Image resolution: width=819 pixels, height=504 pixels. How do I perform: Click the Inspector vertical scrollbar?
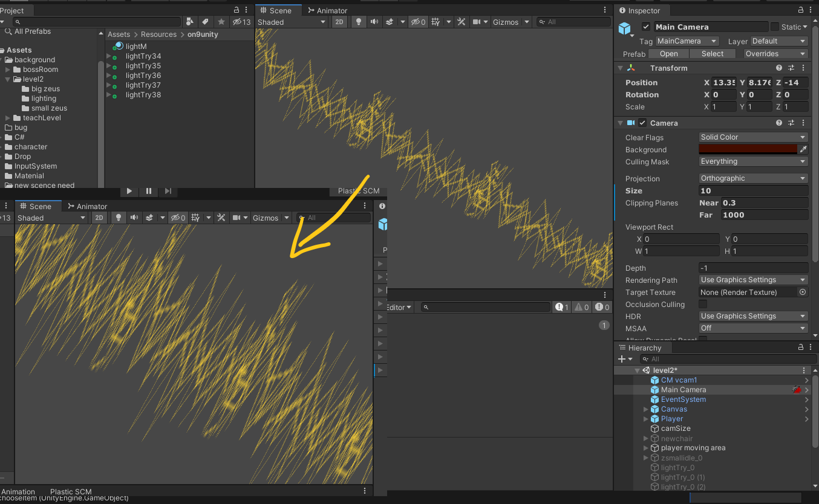tap(814, 145)
